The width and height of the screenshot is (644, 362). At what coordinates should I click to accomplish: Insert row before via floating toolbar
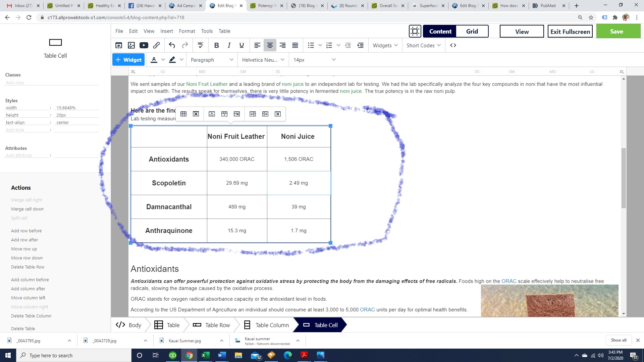coord(212,114)
